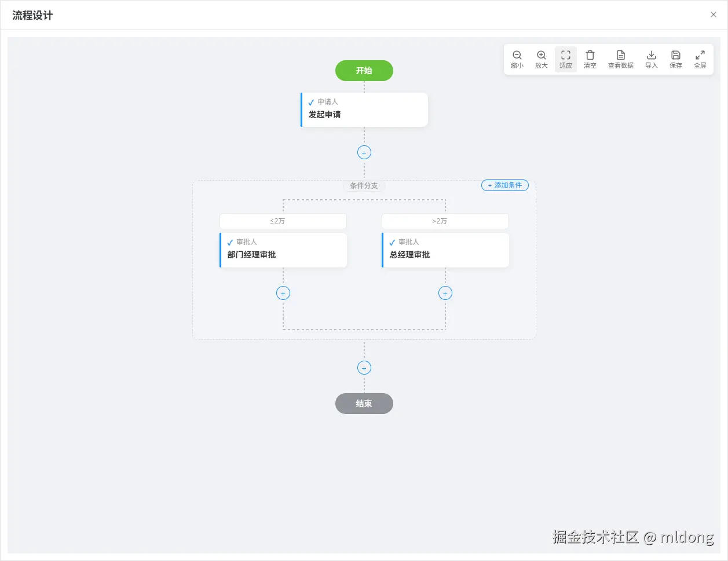Viewport: 728px width, 561px height.
Task: Open the 部门经理审批 approver node
Action: click(283, 250)
